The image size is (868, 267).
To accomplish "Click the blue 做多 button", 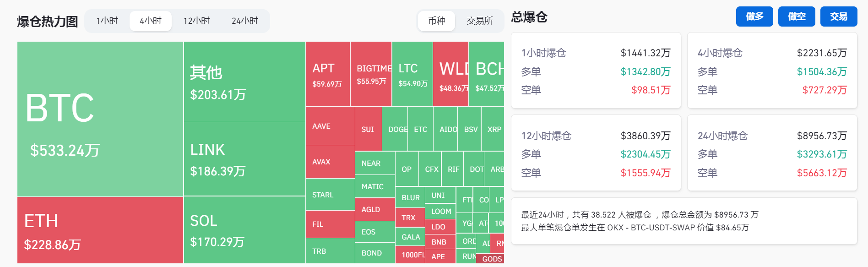I will click(x=754, y=16).
